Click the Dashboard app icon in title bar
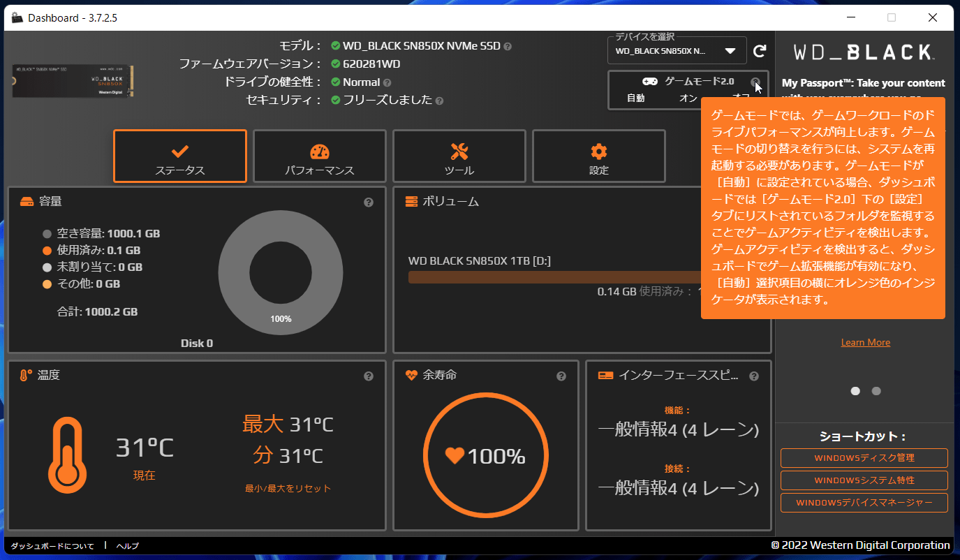Screen dimensions: 960x560 pos(17,17)
